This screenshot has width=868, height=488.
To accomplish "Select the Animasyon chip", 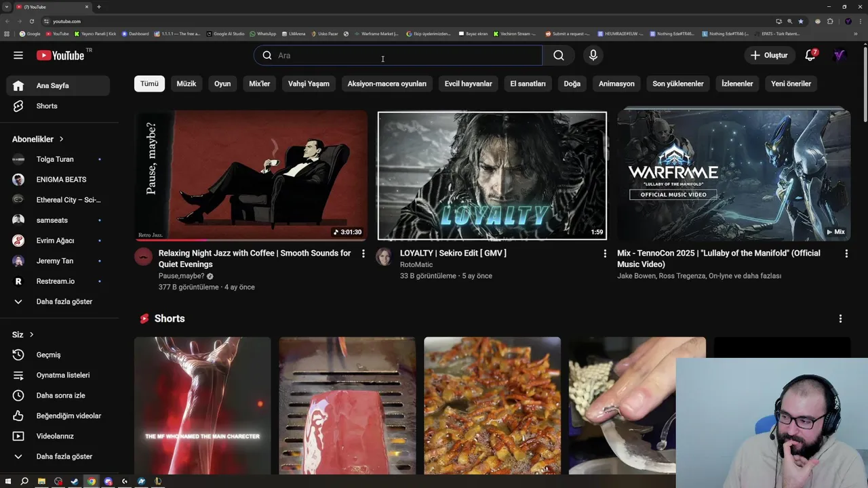I will [x=616, y=83].
